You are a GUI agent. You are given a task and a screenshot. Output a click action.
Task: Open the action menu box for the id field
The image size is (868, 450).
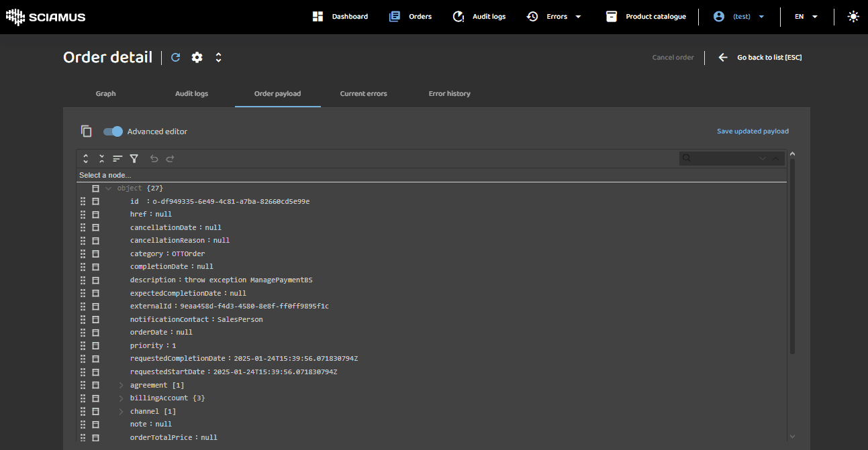tap(95, 201)
